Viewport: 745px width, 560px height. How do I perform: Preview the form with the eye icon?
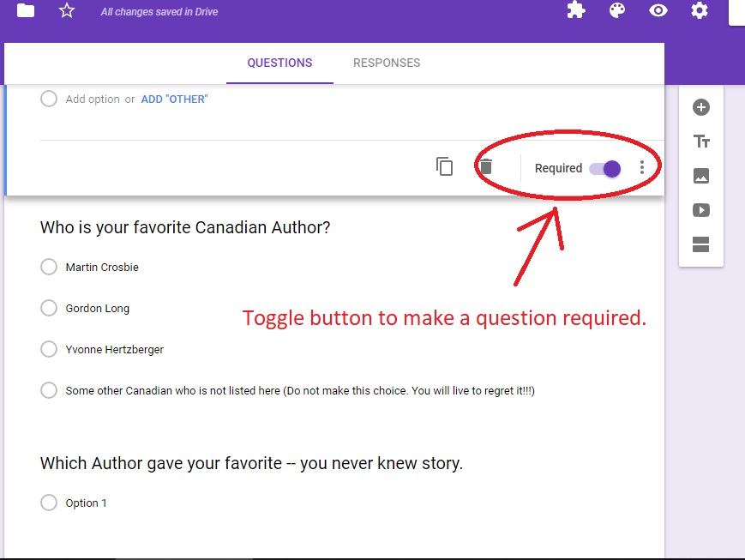click(x=658, y=10)
